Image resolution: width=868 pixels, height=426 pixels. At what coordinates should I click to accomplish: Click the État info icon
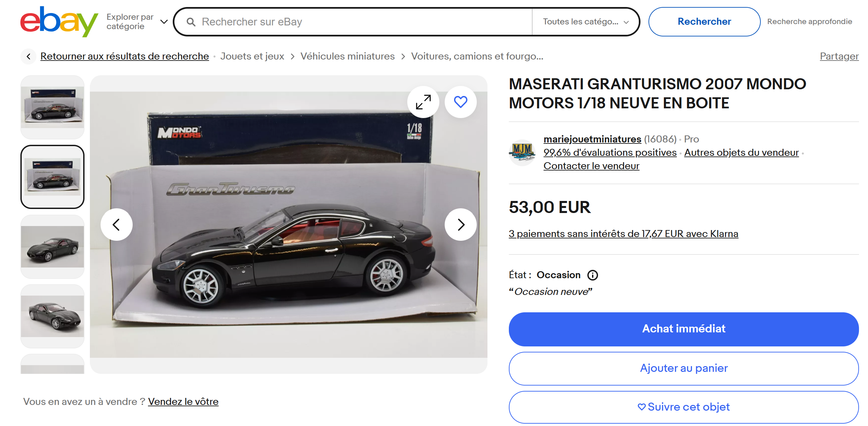[592, 275]
